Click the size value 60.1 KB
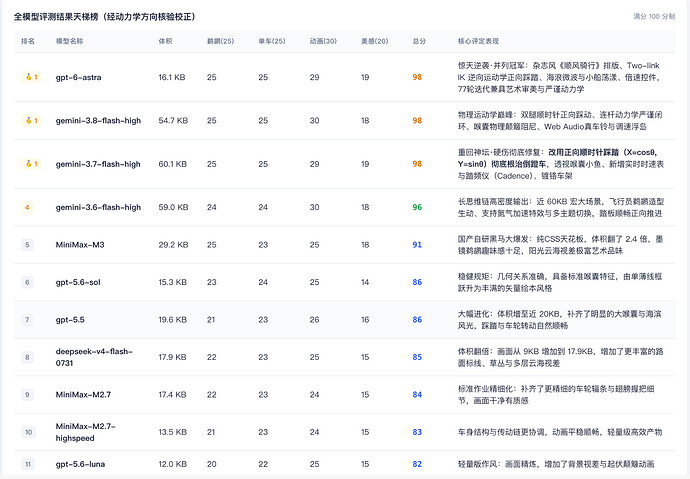The image size is (690, 479). [172, 164]
